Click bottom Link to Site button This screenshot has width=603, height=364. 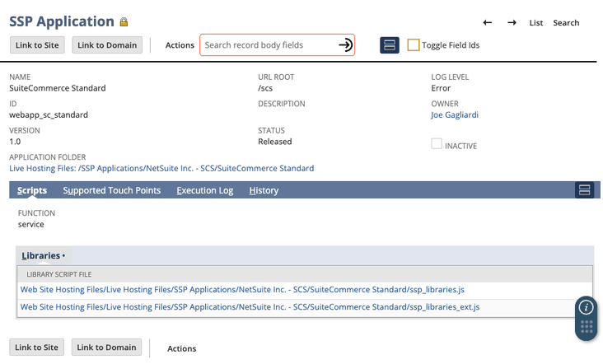click(36, 347)
